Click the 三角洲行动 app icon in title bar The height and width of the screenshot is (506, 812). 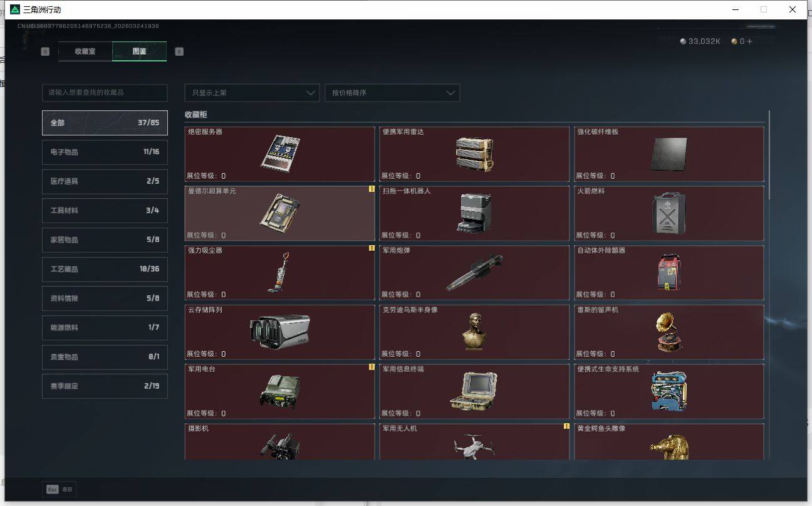point(15,9)
